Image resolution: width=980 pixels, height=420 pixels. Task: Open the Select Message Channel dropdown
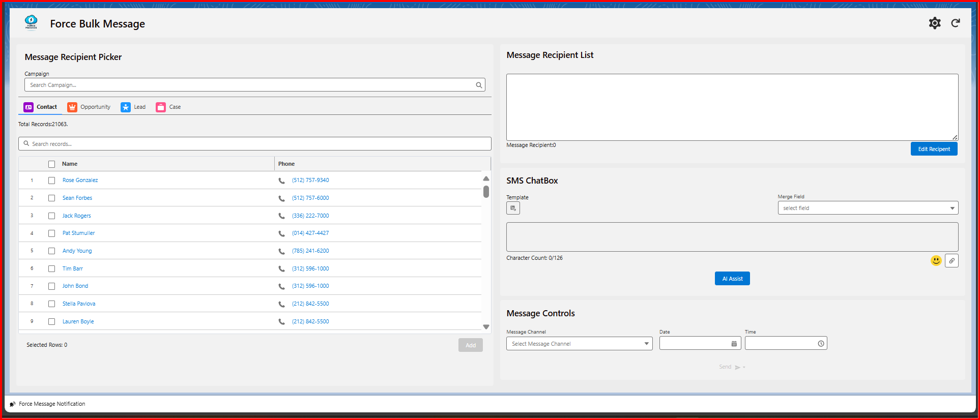pos(579,344)
